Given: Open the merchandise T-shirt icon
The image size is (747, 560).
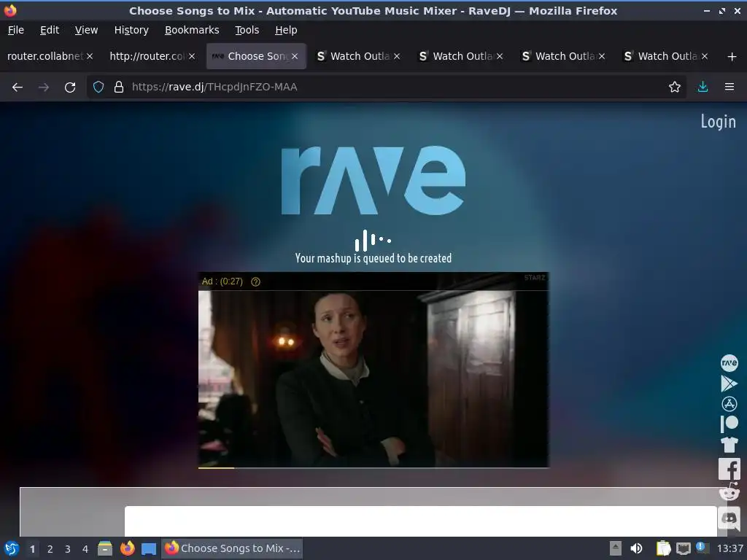Looking at the screenshot, I should pos(729,444).
